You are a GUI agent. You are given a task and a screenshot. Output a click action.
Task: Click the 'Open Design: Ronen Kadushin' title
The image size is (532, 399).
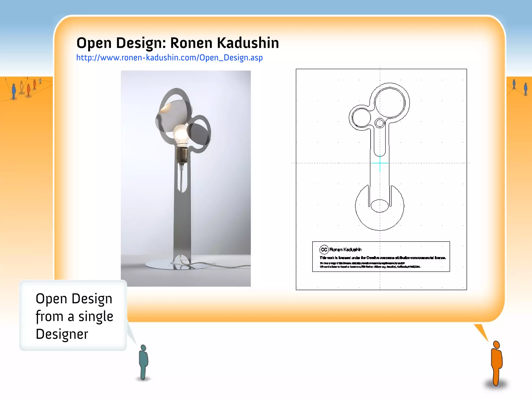[178, 43]
